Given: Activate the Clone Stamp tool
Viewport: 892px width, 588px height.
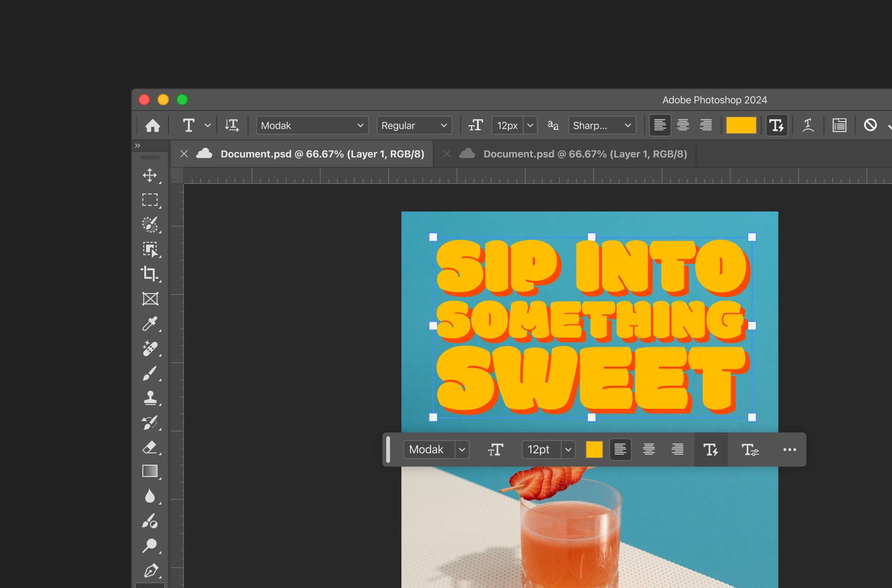Looking at the screenshot, I should (x=150, y=398).
